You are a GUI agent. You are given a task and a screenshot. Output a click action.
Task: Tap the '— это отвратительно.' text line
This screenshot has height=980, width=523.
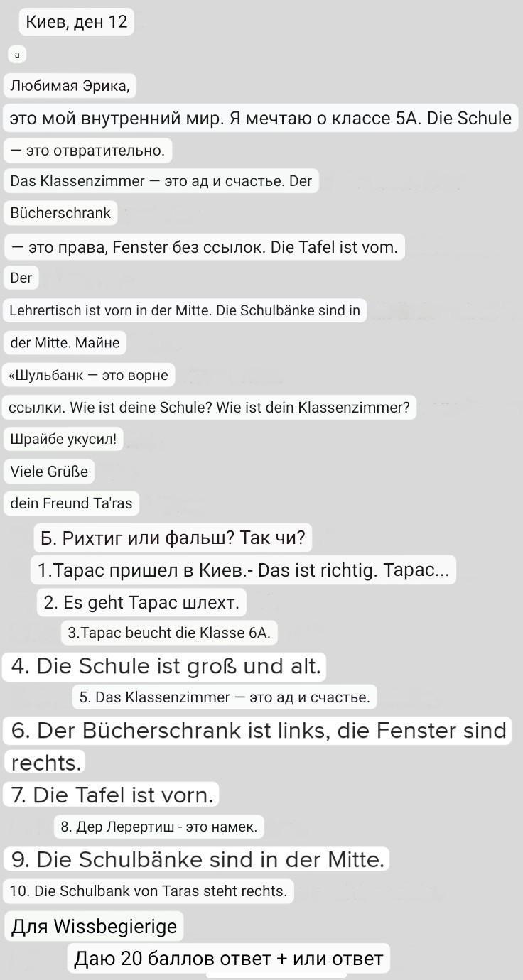pos(87,151)
